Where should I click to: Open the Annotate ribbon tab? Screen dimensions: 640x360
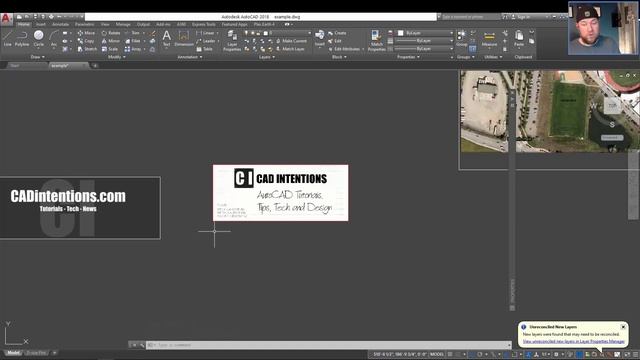point(60,24)
